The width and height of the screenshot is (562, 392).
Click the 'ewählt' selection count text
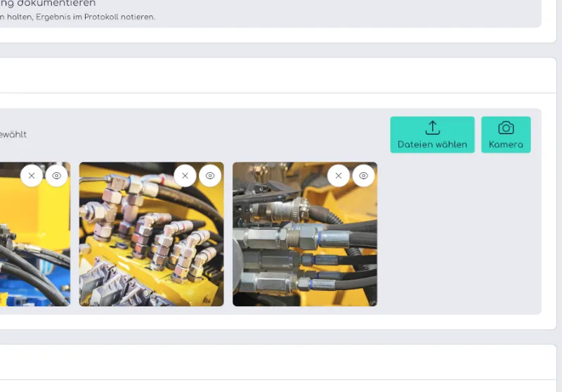tap(13, 134)
